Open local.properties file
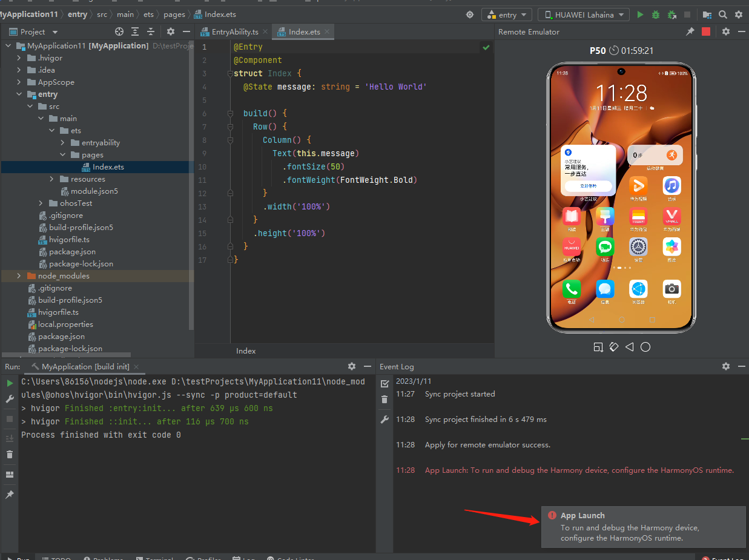Screen dimensions: 749x560 coord(65,324)
